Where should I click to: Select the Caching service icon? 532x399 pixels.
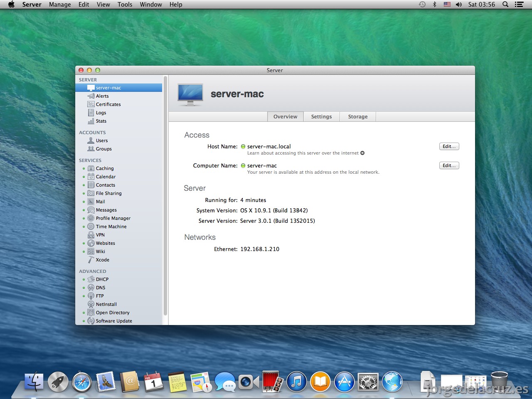(91, 168)
